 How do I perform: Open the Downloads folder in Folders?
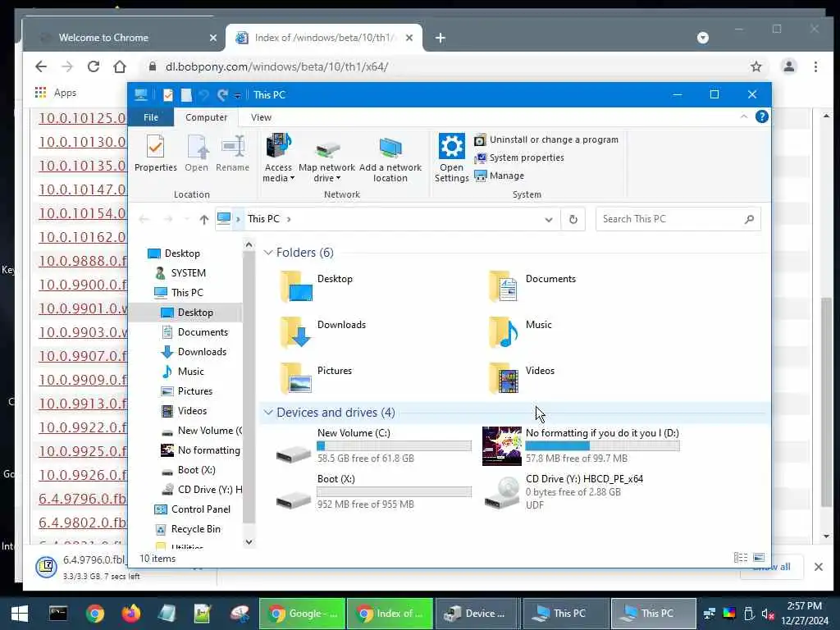(x=322, y=332)
